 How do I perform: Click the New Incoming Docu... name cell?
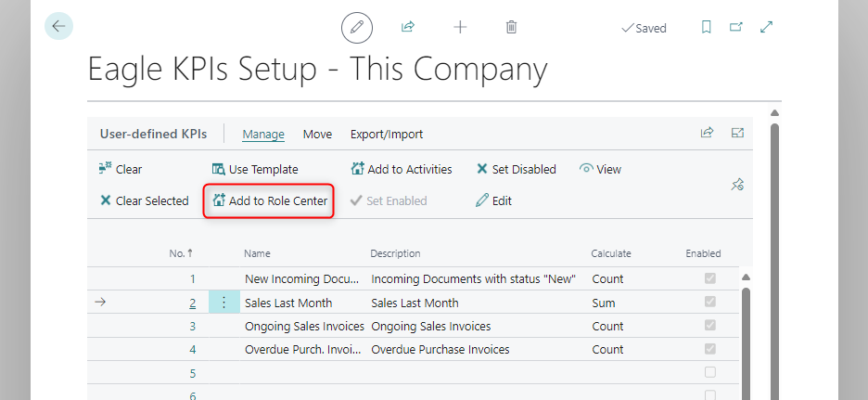point(302,279)
